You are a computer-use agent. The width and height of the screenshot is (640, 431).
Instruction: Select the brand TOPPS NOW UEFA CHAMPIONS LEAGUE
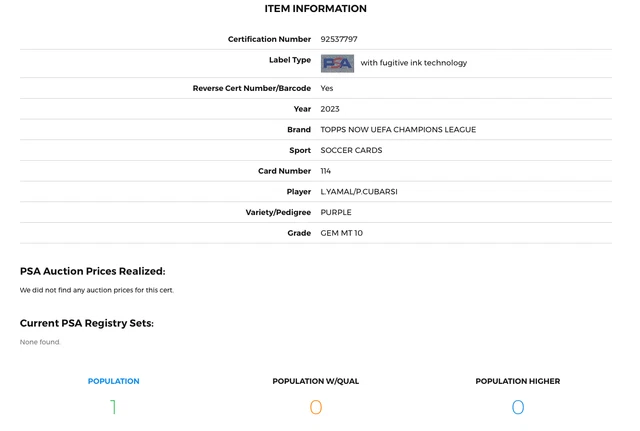pos(398,130)
